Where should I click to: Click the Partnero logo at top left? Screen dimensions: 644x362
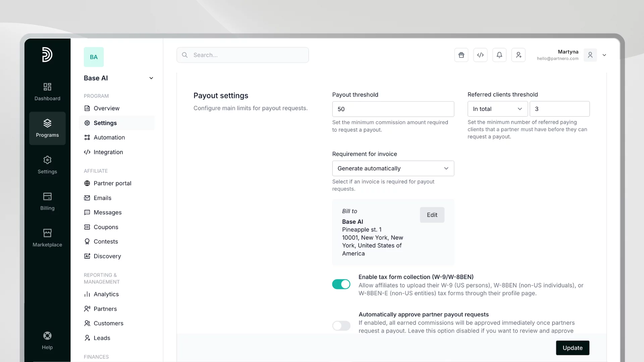[x=47, y=55]
